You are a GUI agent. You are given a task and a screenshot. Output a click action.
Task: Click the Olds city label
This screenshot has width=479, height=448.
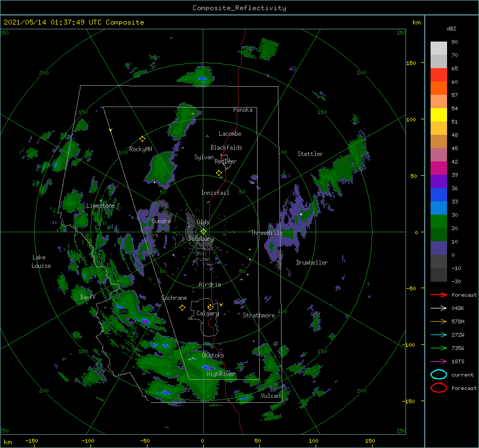[x=203, y=222]
